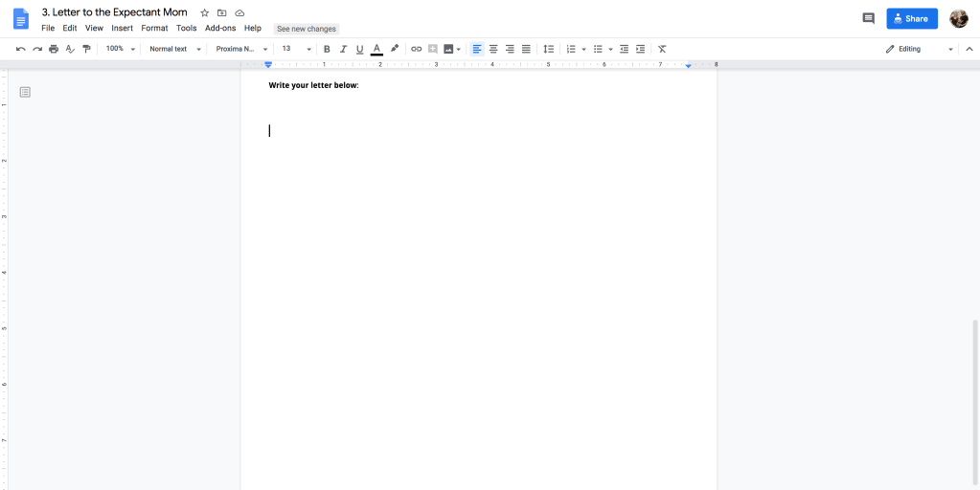This screenshot has width=980, height=490.
Task: Enable center text alignment
Action: coord(493,49)
